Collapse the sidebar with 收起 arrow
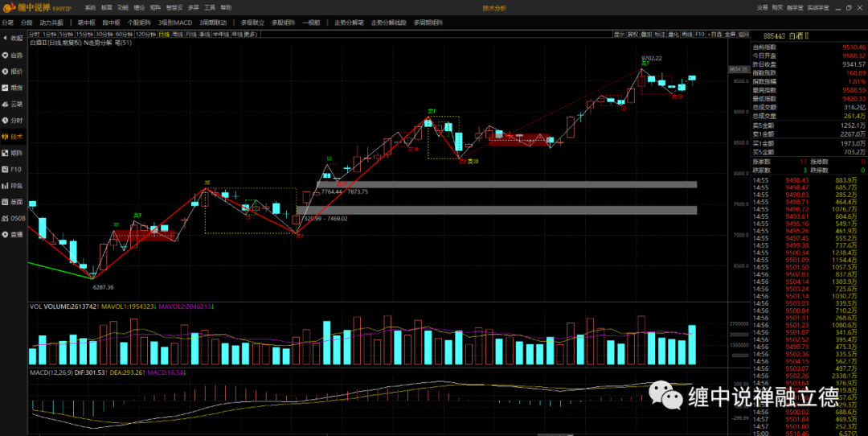This screenshot has width=868, height=436. click(x=13, y=39)
